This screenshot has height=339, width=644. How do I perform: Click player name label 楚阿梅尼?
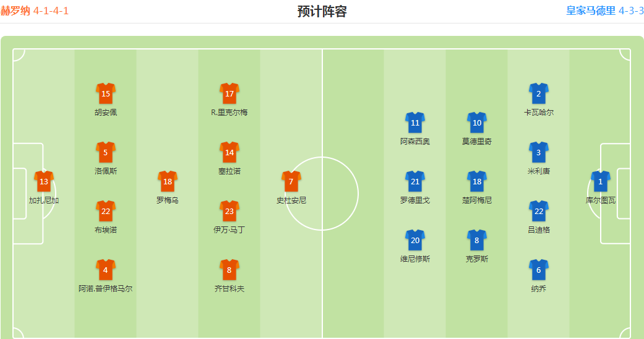point(477,200)
